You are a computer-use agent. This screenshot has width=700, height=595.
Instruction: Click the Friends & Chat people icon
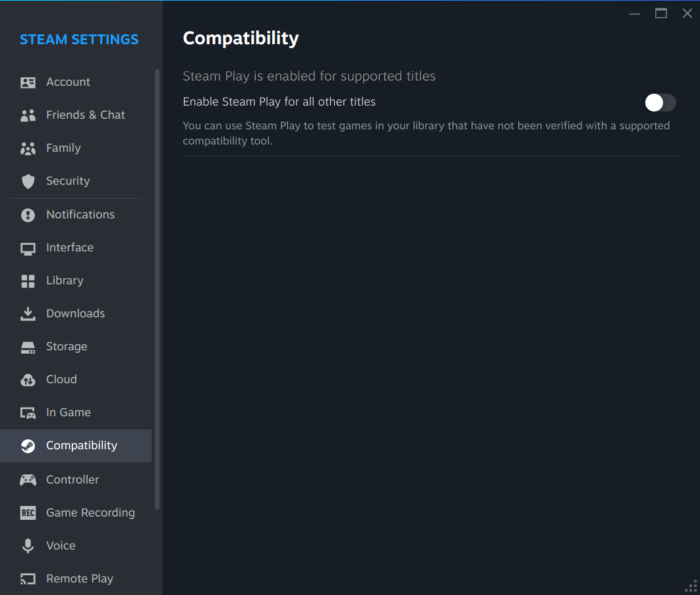click(28, 115)
